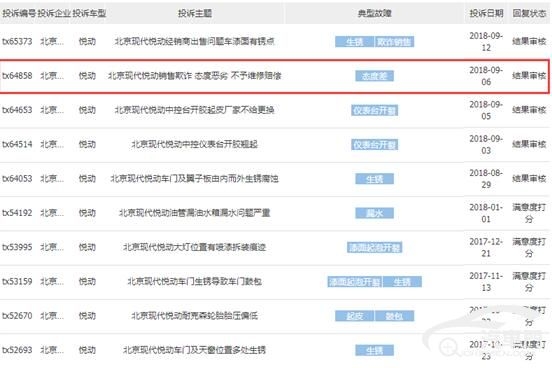Open complaint 北京现代悦动车门及天窗位置多处生锈
The width and height of the screenshot is (552, 368).
[x=195, y=350]
